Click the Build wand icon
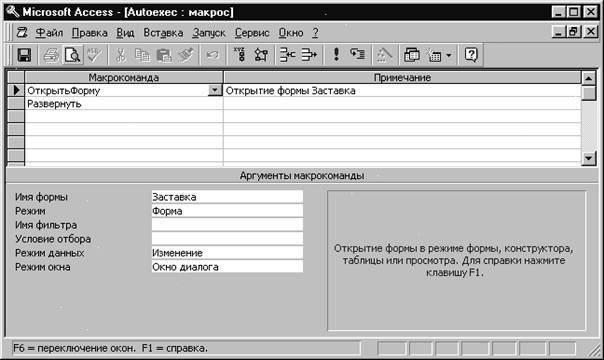The image size is (604, 360). point(384,55)
